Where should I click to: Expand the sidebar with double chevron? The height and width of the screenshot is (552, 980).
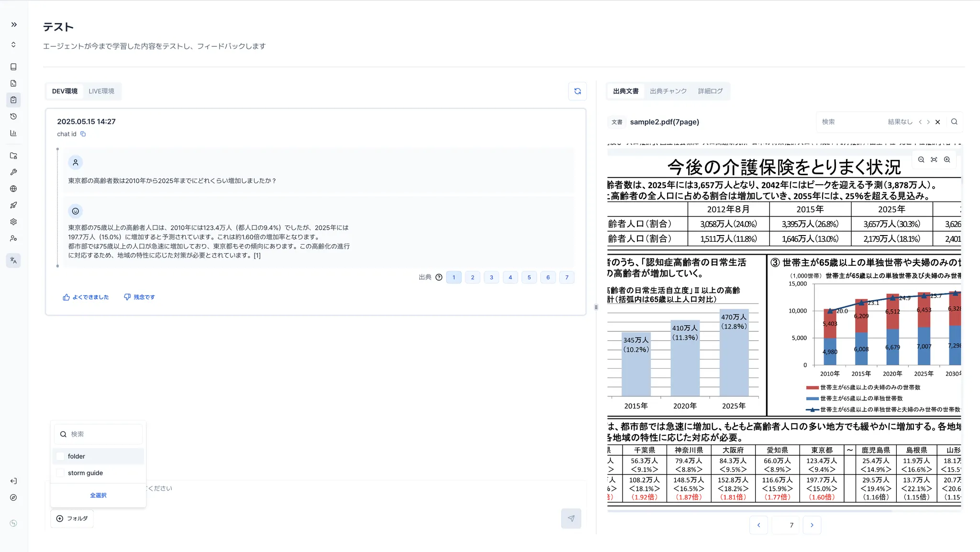click(14, 24)
